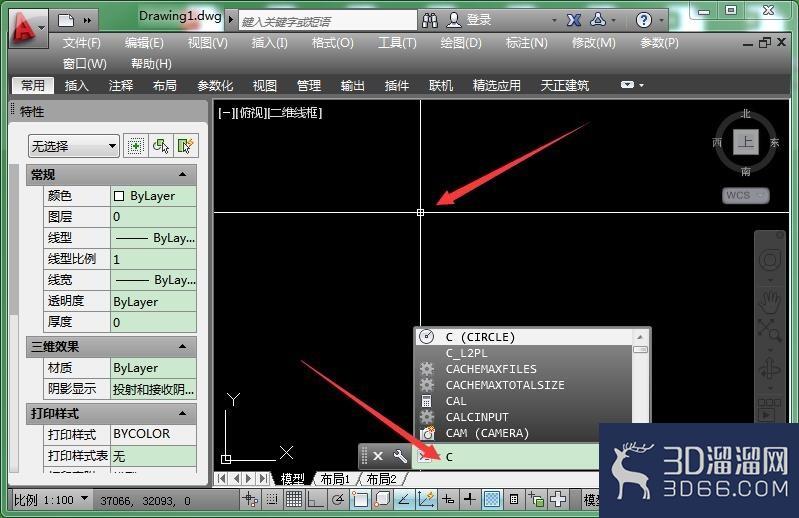The height and width of the screenshot is (518, 799).
Task: Click the 登录 login link
Action: pos(479,20)
